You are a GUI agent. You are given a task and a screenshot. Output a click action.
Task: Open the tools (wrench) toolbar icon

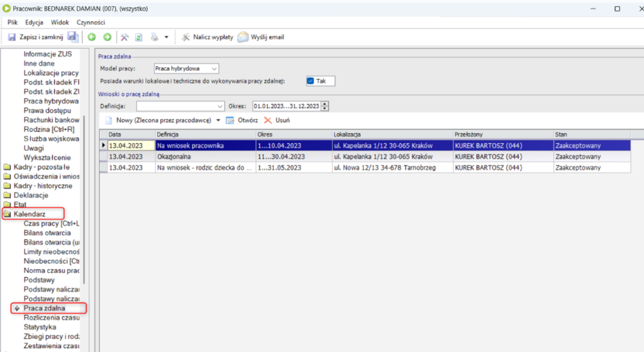[125, 37]
